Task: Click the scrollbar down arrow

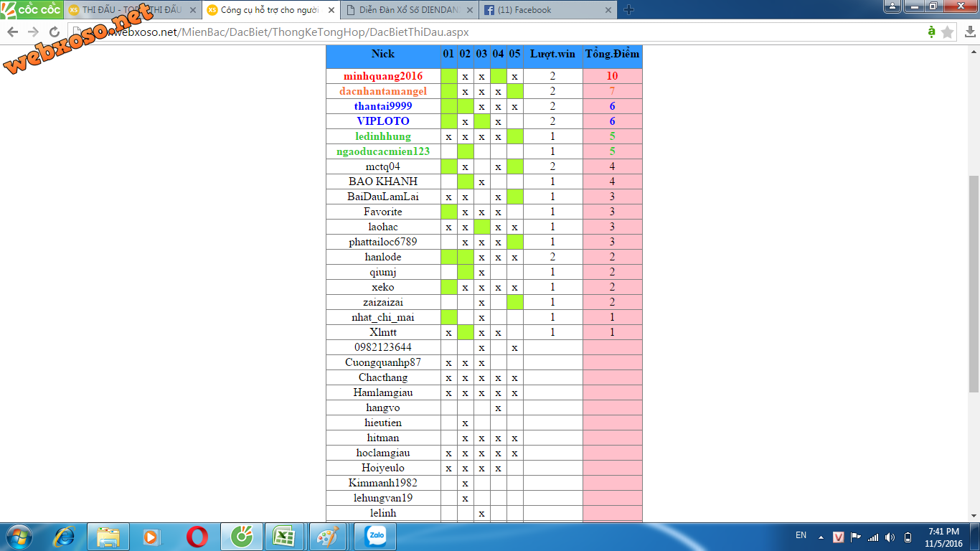Action: (x=974, y=514)
